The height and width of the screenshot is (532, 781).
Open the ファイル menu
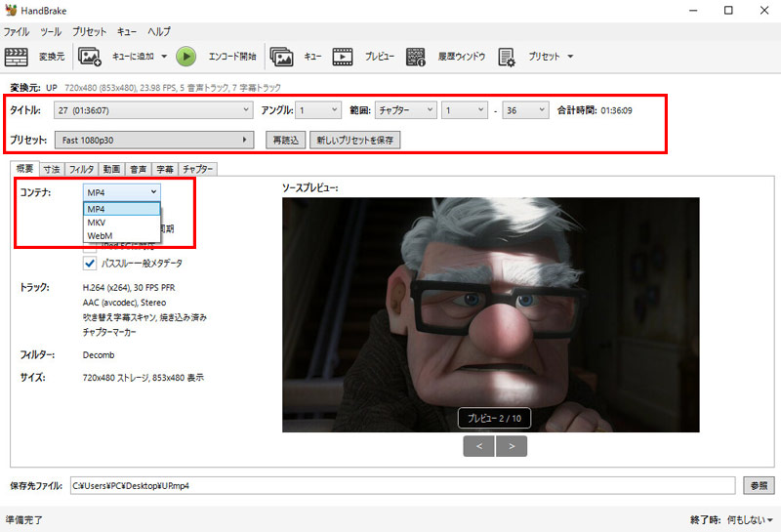coord(17,32)
